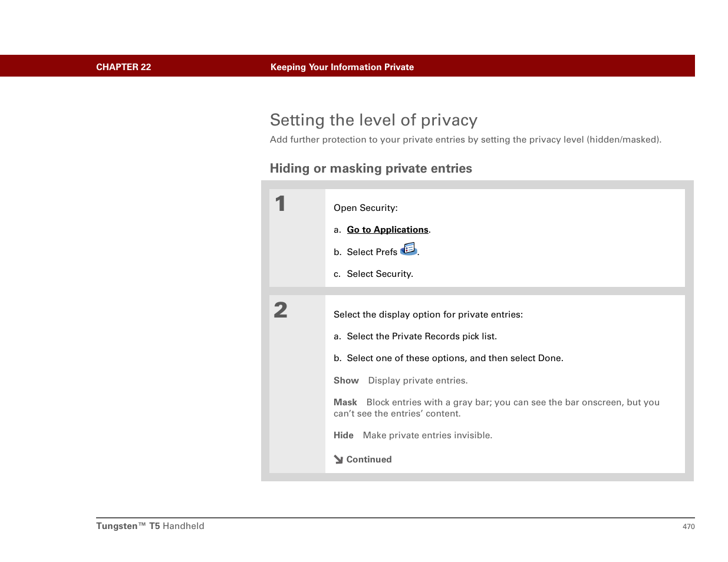Click the Prefs icon in step 1
Screen dimensions: 728x562
(409, 249)
